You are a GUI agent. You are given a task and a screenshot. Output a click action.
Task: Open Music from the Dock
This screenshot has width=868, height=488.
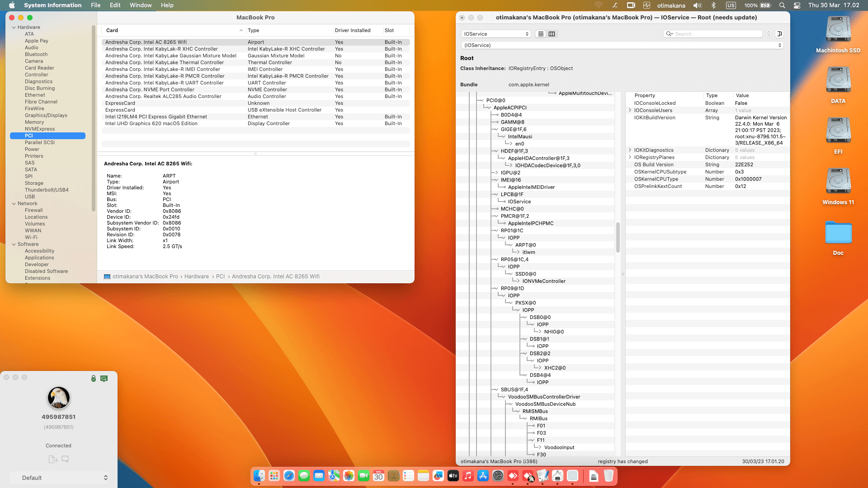[468, 476]
